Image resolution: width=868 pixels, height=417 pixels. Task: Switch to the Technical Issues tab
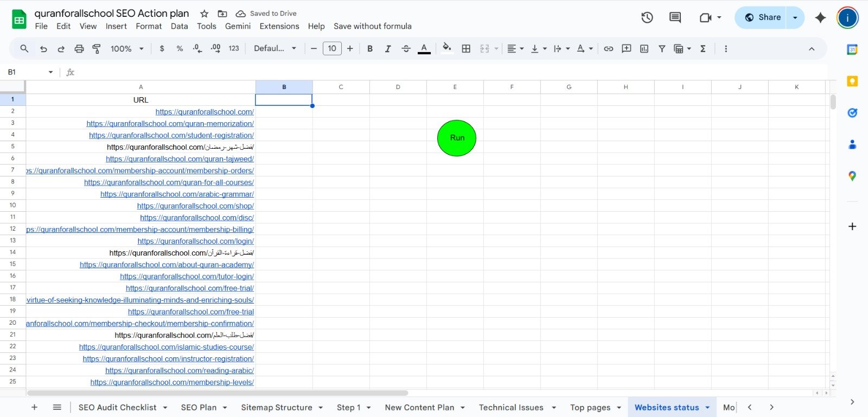tap(510, 408)
